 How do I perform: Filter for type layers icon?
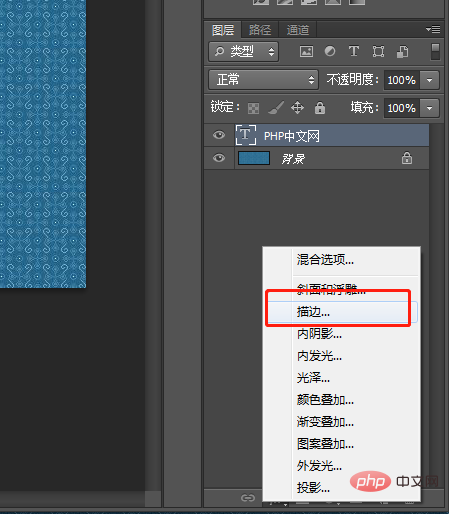point(354,51)
